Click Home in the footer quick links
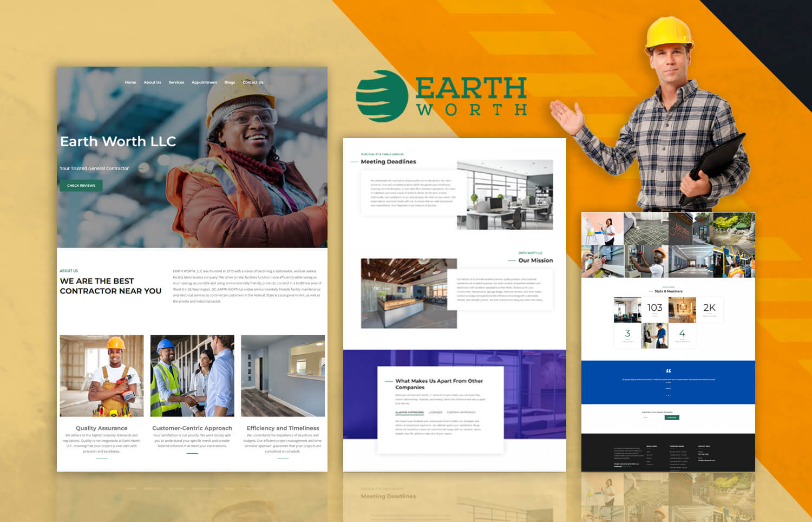This screenshot has height=522, width=812. click(x=649, y=452)
